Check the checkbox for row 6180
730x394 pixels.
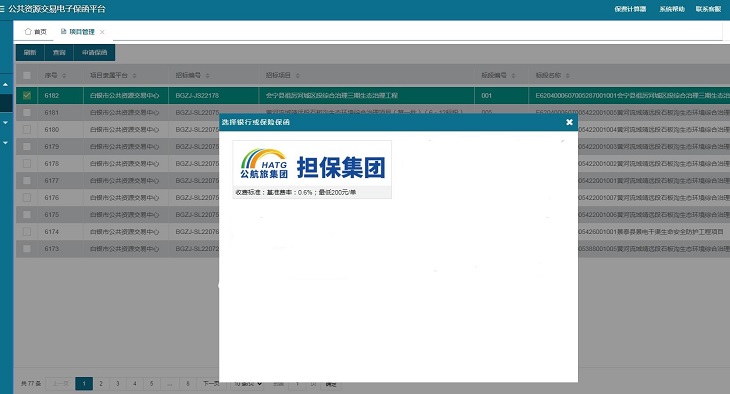(x=27, y=129)
